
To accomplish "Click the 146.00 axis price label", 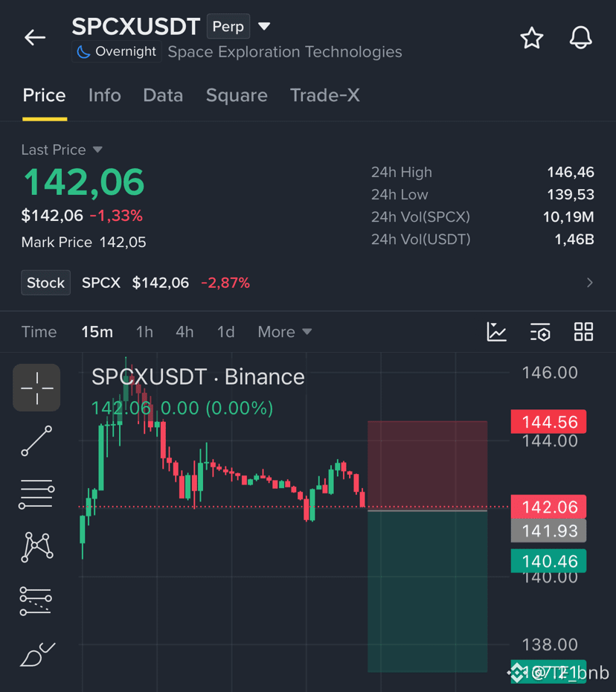I will [x=550, y=373].
